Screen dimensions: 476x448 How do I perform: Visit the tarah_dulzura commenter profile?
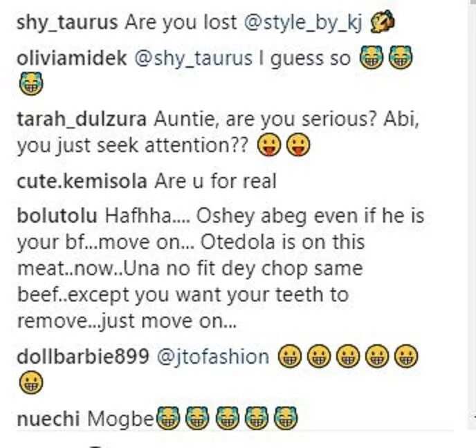[x=82, y=120]
